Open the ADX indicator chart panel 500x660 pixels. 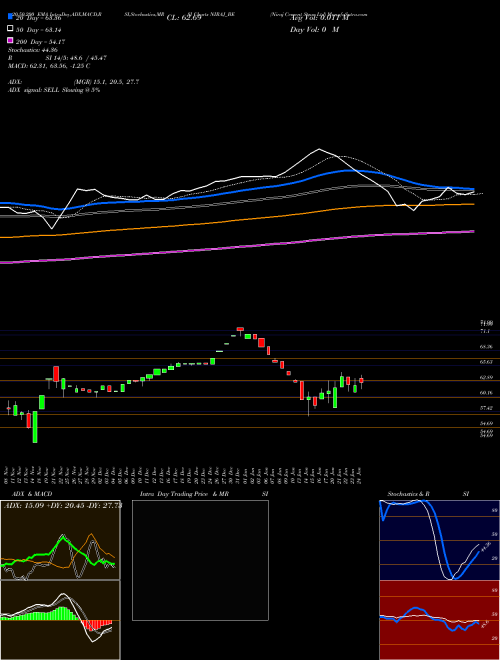point(60,540)
